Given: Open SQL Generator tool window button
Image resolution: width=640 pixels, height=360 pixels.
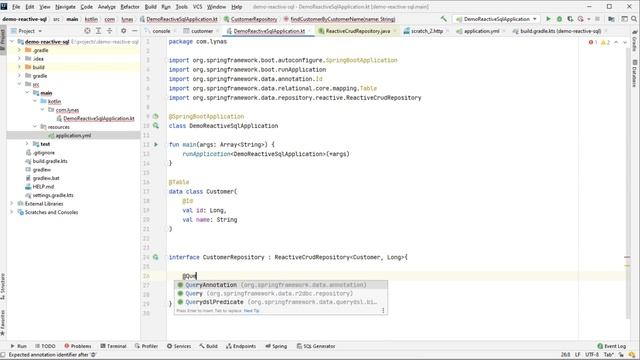Looking at the screenshot, I should click(316, 346).
